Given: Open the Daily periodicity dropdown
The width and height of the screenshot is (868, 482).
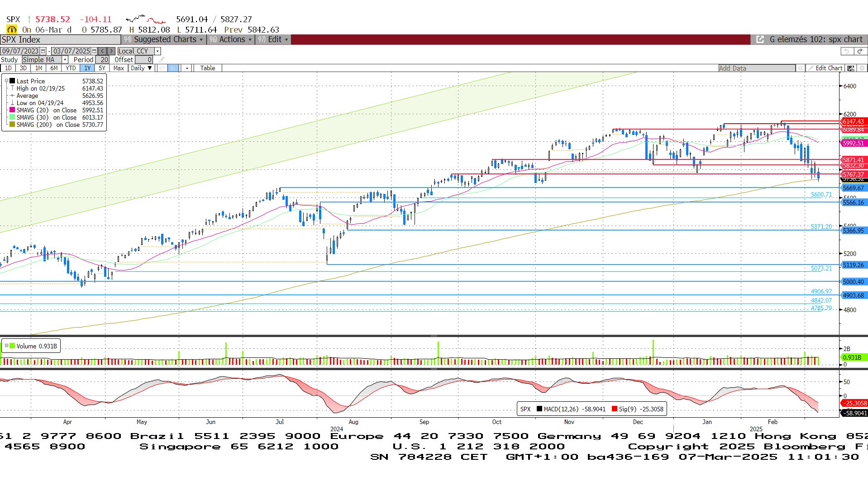Looking at the screenshot, I should click(x=141, y=68).
